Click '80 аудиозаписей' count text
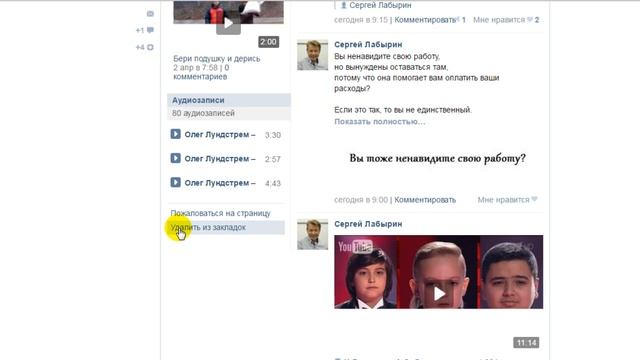This screenshot has height=360, width=640. pos(203,113)
